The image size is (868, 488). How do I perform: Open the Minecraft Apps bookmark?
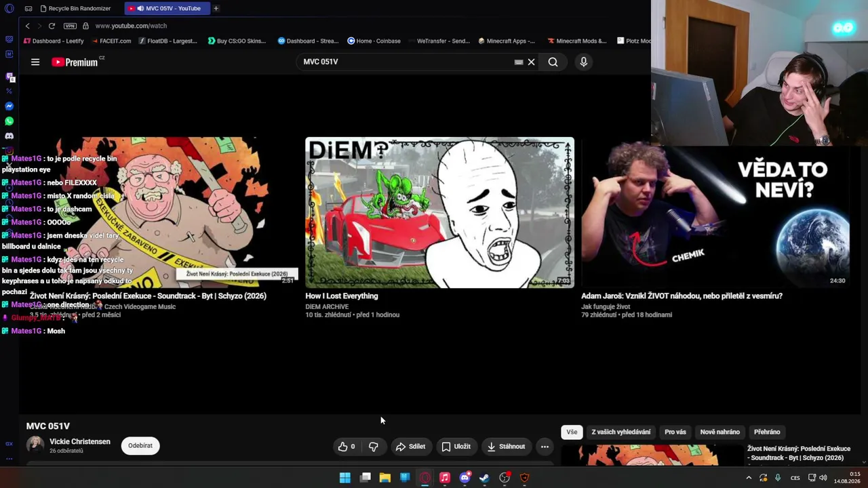point(507,41)
